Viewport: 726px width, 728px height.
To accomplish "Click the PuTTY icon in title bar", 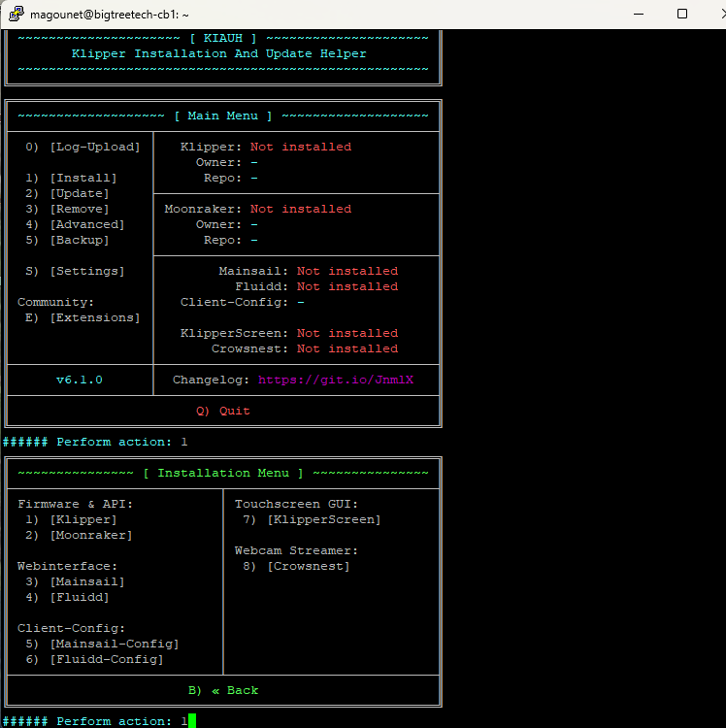I will (x=16, y=14).
